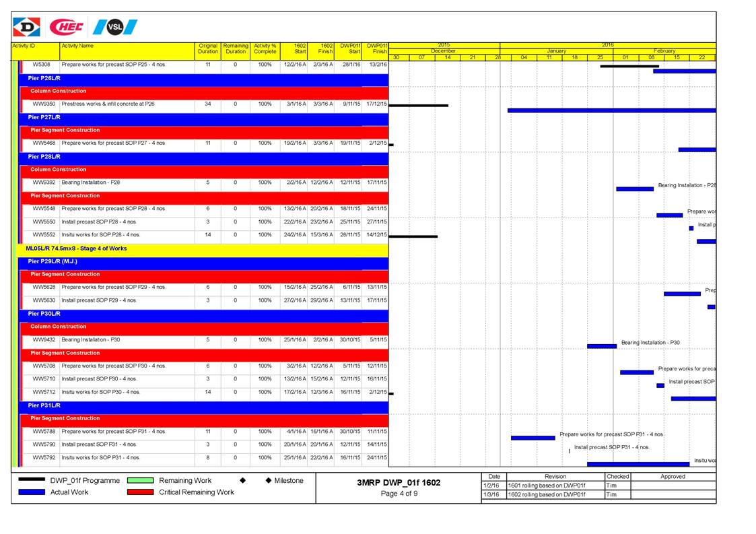Click the red and blue D company logo

coord(26,27)
